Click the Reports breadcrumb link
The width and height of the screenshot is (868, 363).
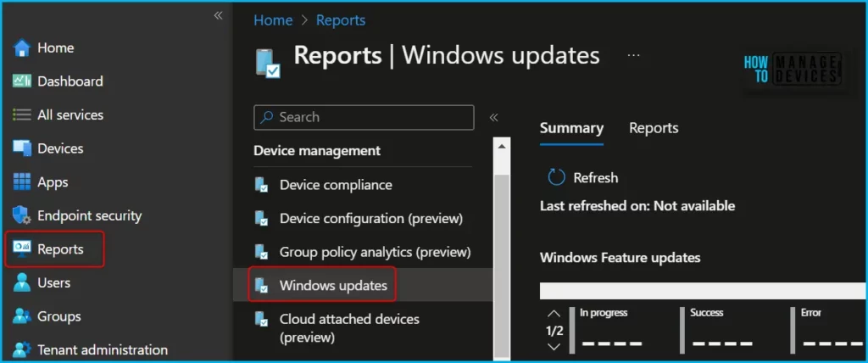click(341, 20)
